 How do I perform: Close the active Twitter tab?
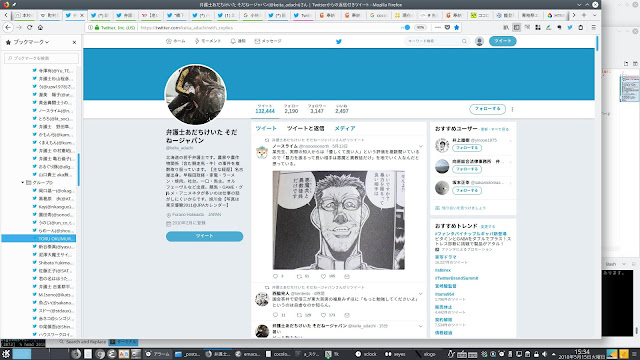click(82, 15)
